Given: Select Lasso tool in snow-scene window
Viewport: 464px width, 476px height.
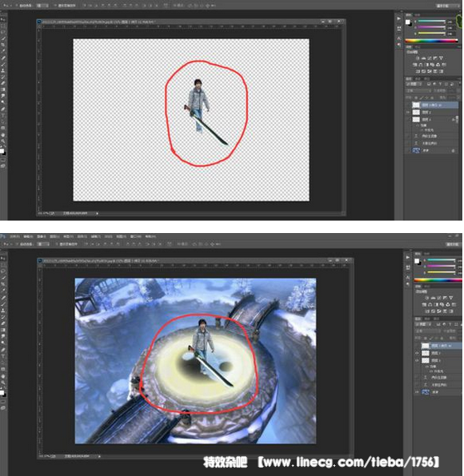Looking at the screenshot, I should [3, 271].
